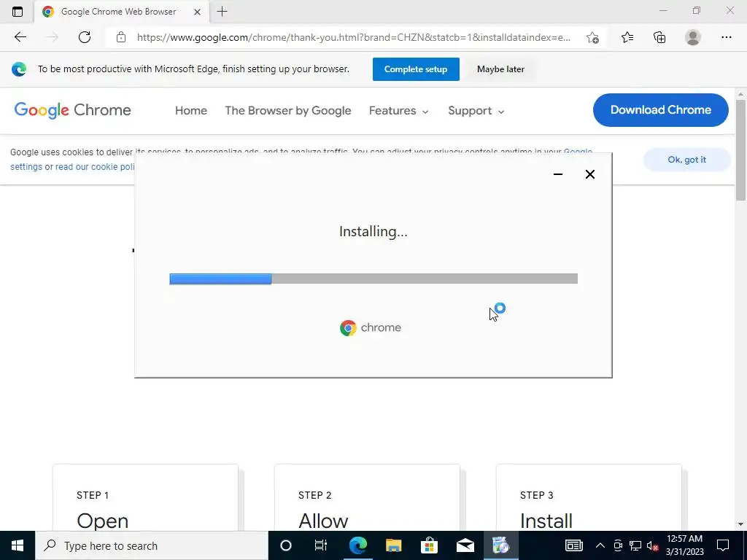Open News and interests taskbar icon
747x560 pixels.
pyautogui.click(x=574, y=545)
